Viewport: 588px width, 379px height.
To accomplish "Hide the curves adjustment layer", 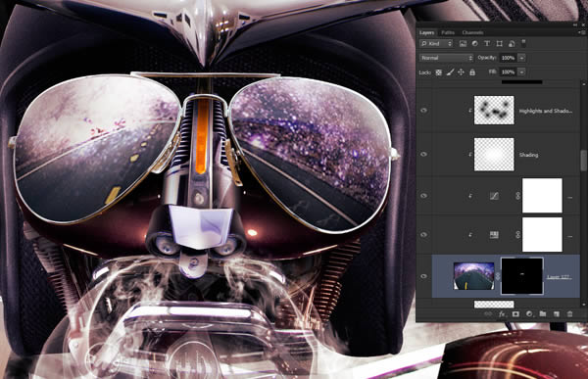I will (x=423, y=196).
